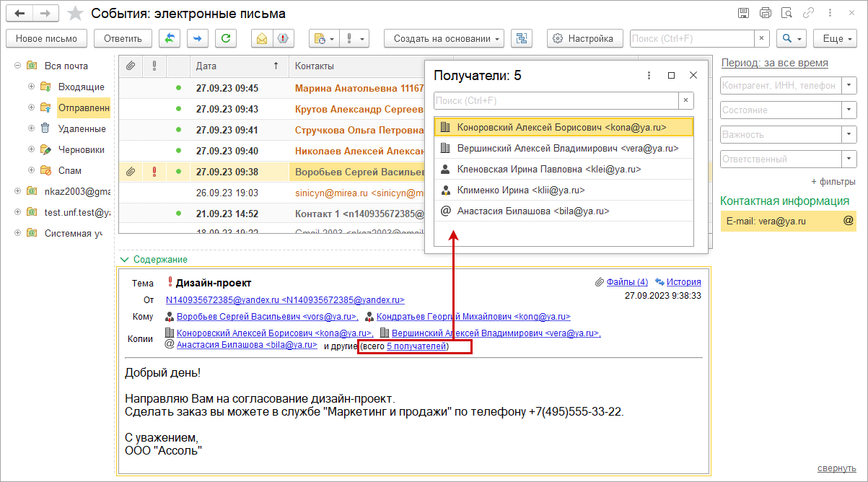Click the recipients popup search field
This screenshot has width=868, height=482.
[x=556, y=100]
